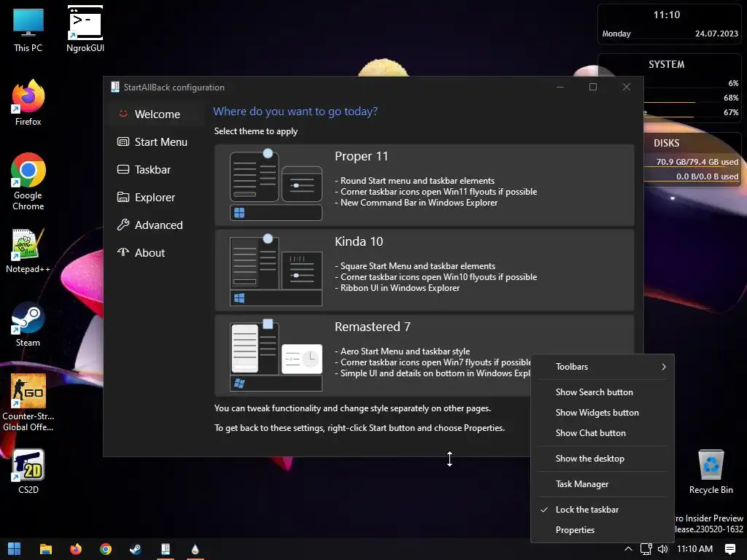The width and height of the screenshot is (747, 560).
Task: Select CS2D desktop shortcut
Action: (28, 472)
